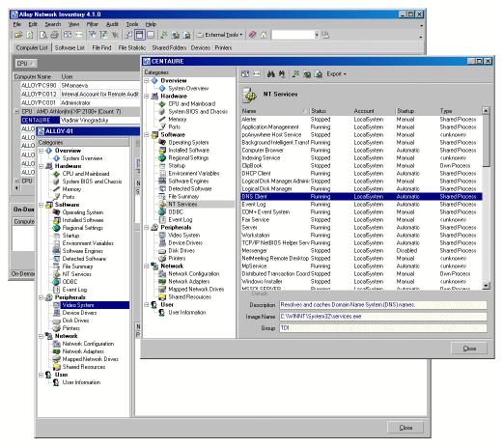The width and height of the screenshot is (503, 448).
Task: Select ODBC in the CENTAURE tree
Action: (x=176, y=212)
